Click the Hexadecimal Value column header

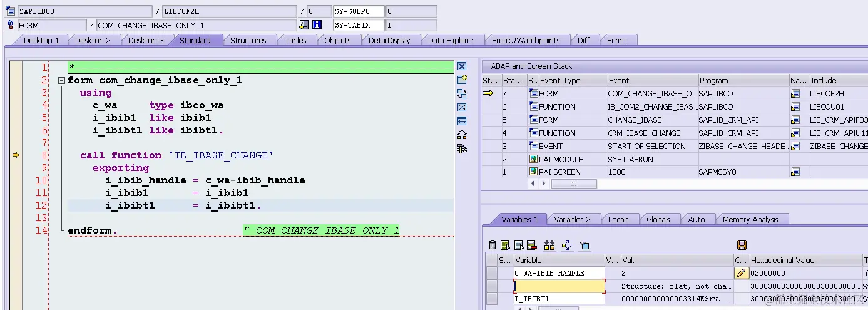point(805,260)
